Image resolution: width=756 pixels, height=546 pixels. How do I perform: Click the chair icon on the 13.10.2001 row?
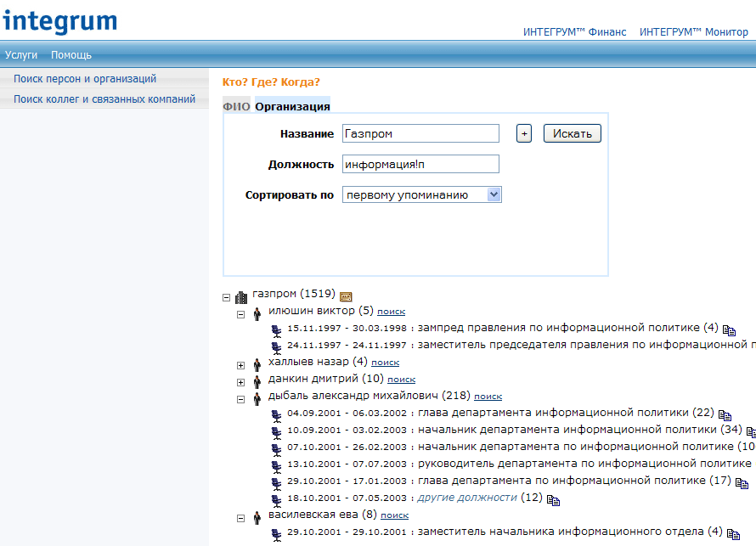tap(276, 466)
